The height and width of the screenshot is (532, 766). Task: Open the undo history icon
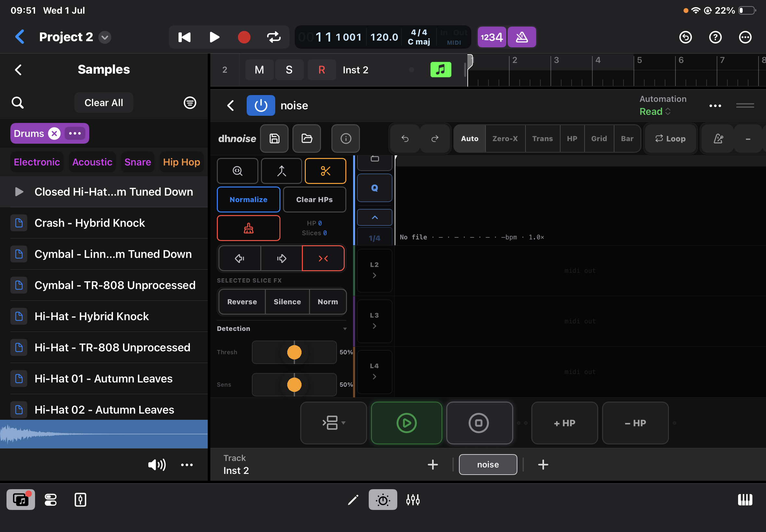686,37
